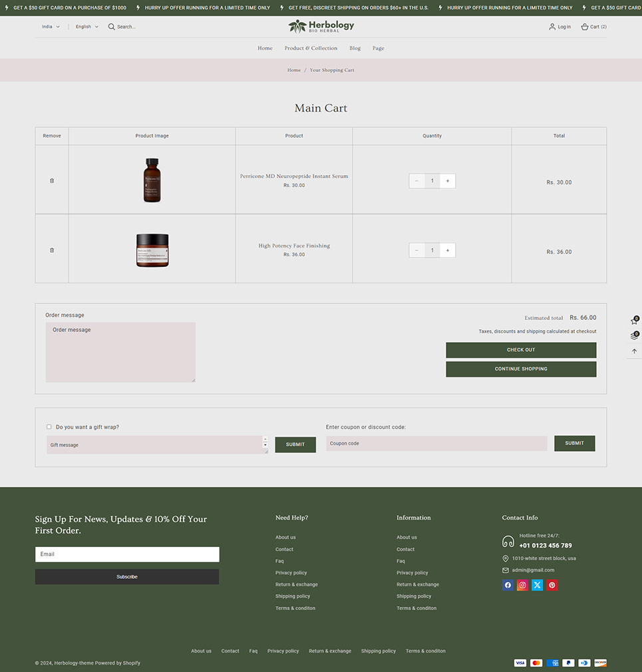Go to the Blog menu item
This screenshot has height=672, width=642.
pyautogui.click(x=355, y=48)
